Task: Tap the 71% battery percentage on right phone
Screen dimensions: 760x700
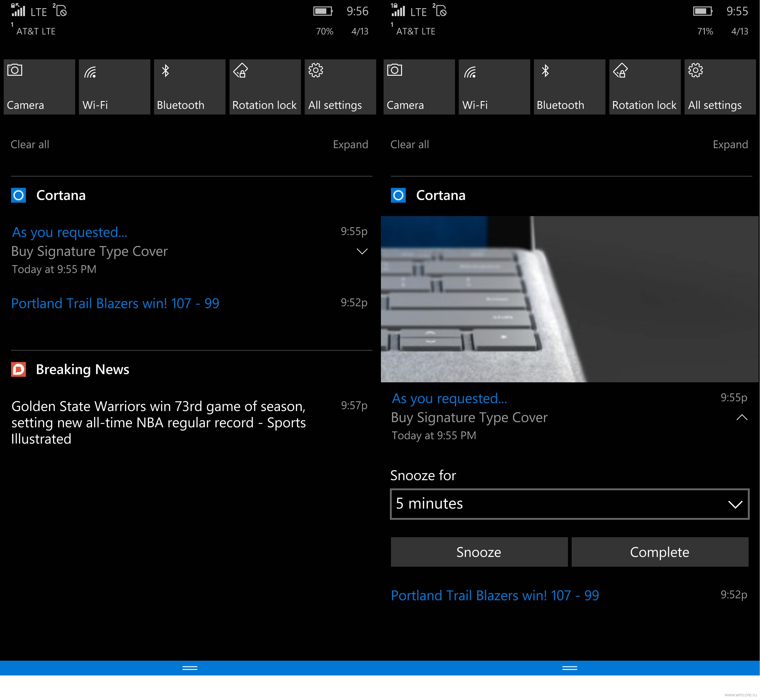Action: click(705, 31)
